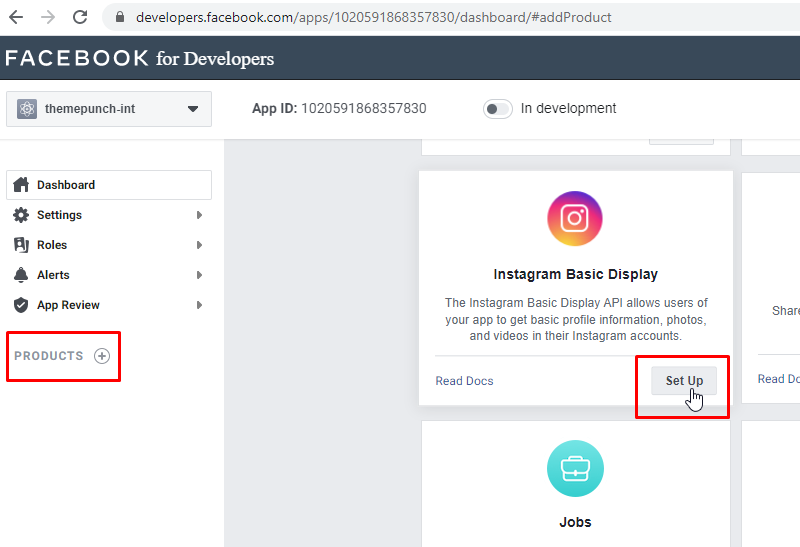Add a product with the plus icon
800x547 pixels.
click(102, 356)
